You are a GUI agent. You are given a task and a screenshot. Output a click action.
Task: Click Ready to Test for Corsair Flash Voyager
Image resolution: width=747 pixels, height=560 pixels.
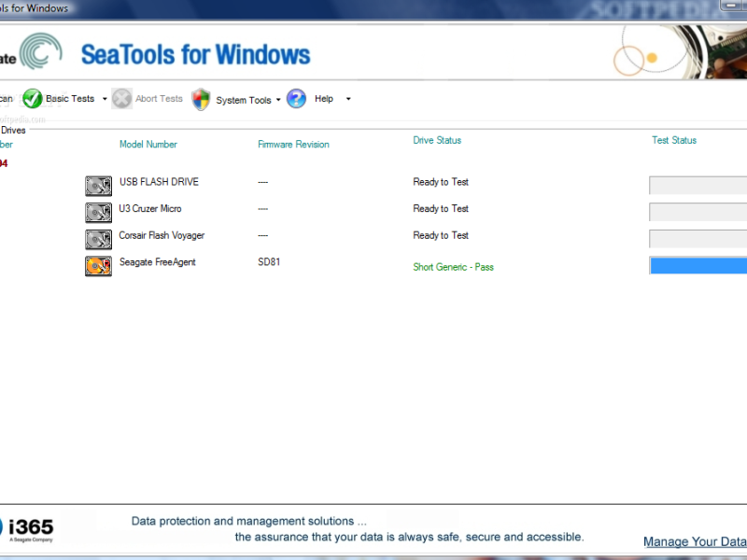441,235
